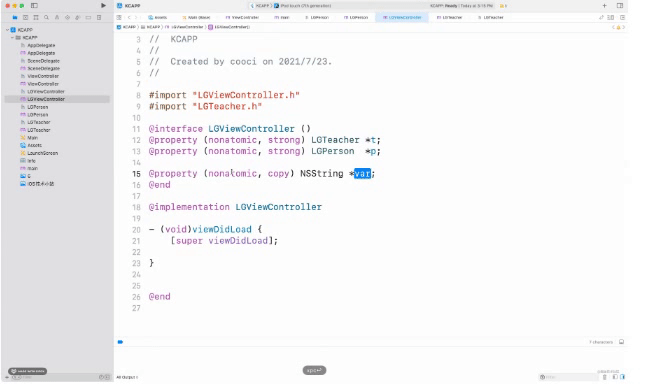Jump to next issue arrow
This screenshot has width=650, height=384.
(x=623, y=27)
